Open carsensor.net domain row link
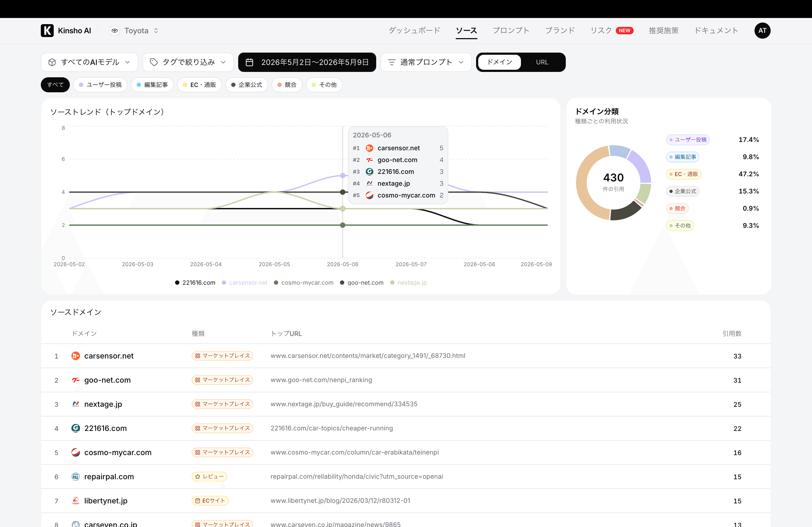The width and height of the screenshot is (812, 527). 109,356
